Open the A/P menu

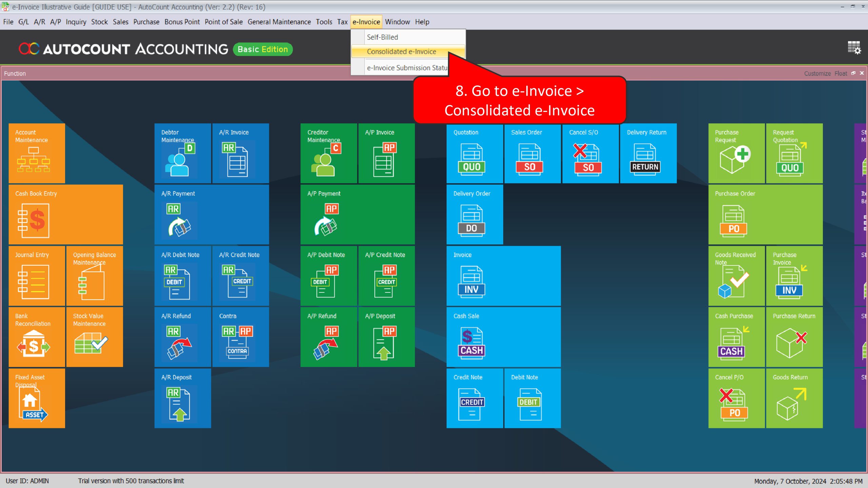coord(56,22)
